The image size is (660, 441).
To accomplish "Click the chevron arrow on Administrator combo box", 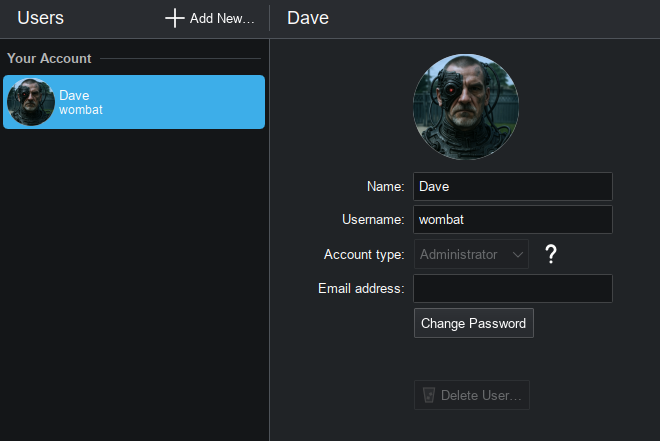I will 518,255.
